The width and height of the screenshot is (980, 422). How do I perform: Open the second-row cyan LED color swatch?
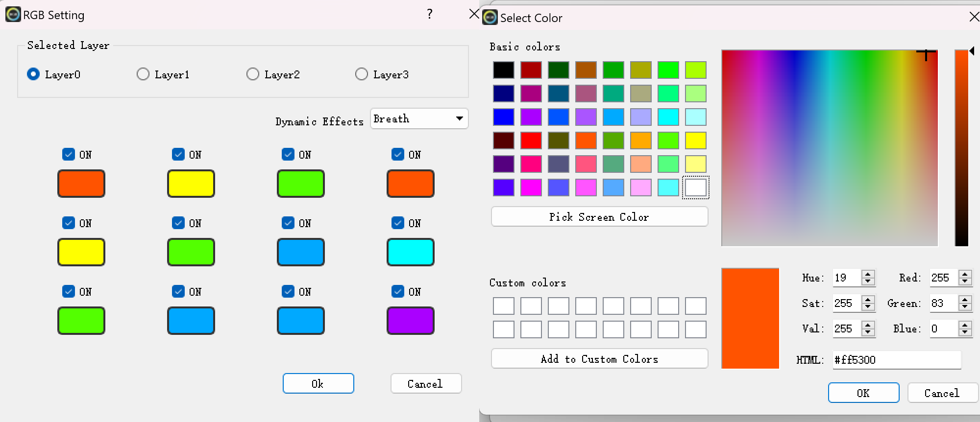pos(411,252)
